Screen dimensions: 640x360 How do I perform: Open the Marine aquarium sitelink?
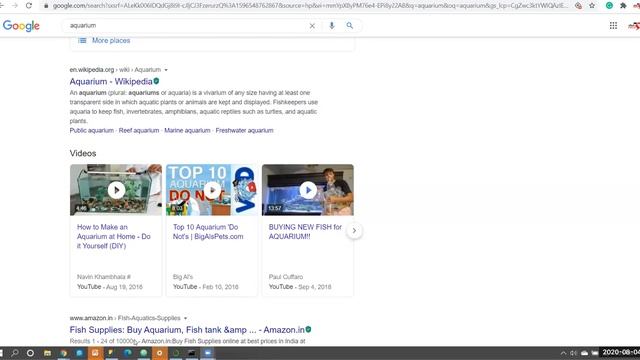(187, 131)
